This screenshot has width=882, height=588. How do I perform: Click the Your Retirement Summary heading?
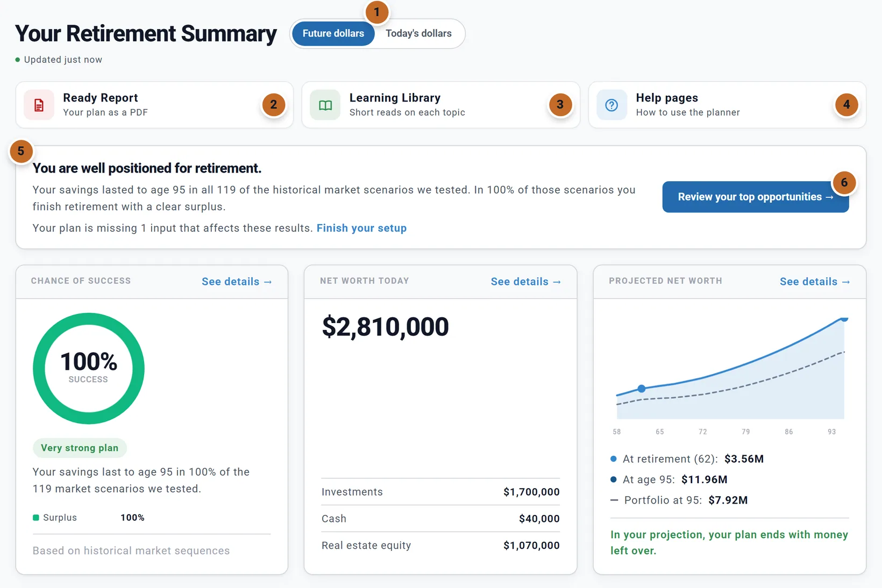click(146, 33)
